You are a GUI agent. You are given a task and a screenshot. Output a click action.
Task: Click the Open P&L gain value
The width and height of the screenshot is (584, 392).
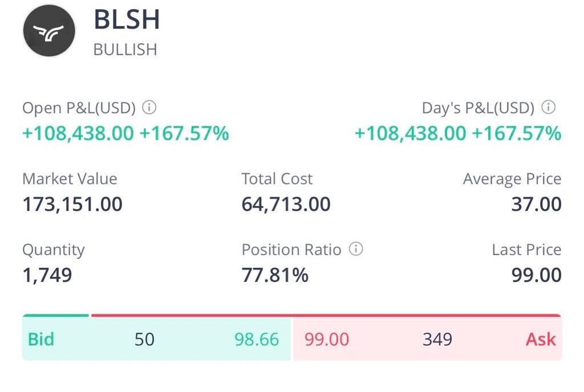pyautogui.click(x=125, y=133)
